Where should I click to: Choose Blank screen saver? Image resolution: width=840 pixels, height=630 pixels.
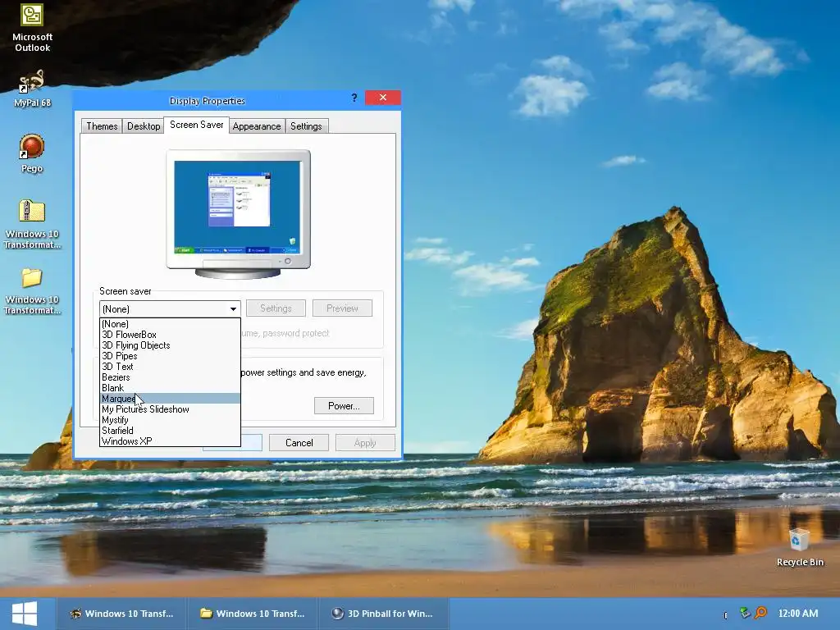click(170, 388)
